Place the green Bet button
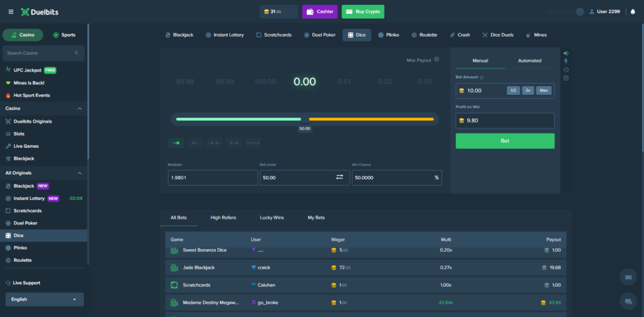The image size is (644, 317). click(505, 141)
